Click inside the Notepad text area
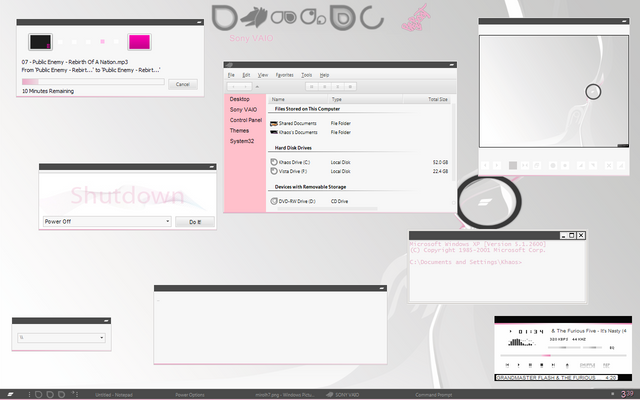Screen dimensions: 640x400 point(270,327)
